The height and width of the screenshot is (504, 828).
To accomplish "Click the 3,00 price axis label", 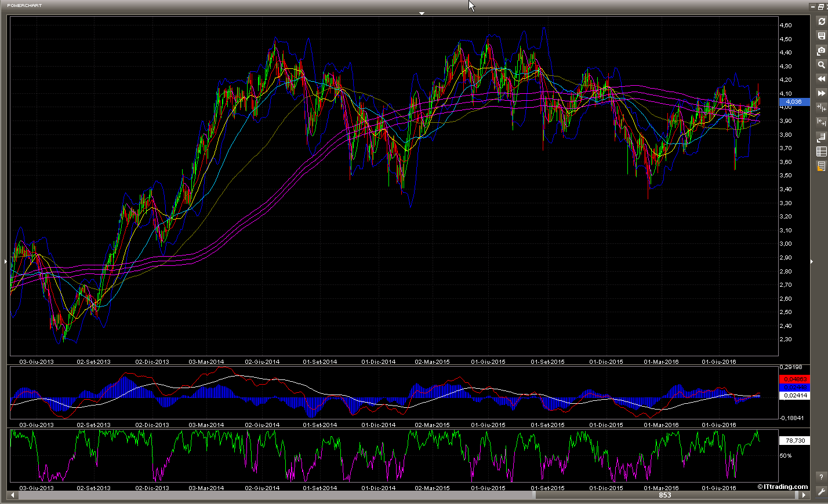I will click(786, 244).
